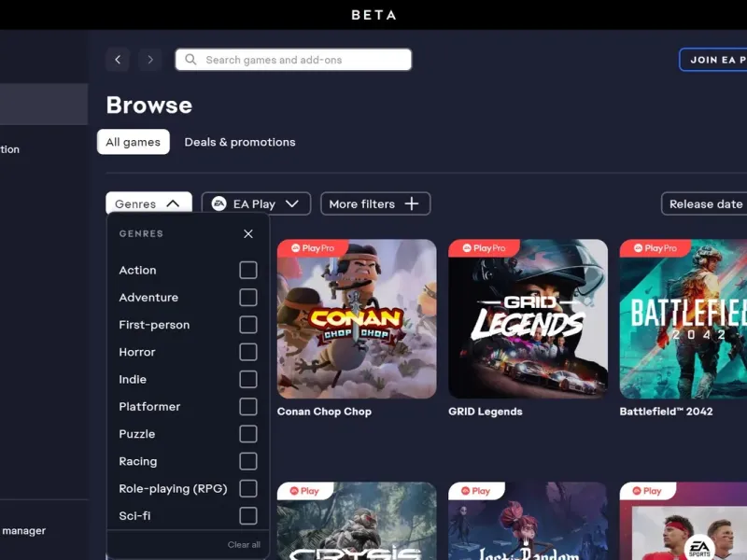The height and width of the screenshot is (560, 747).
Task: Open the sidebar item ending in 'manager'
Action: click(24, 530)
